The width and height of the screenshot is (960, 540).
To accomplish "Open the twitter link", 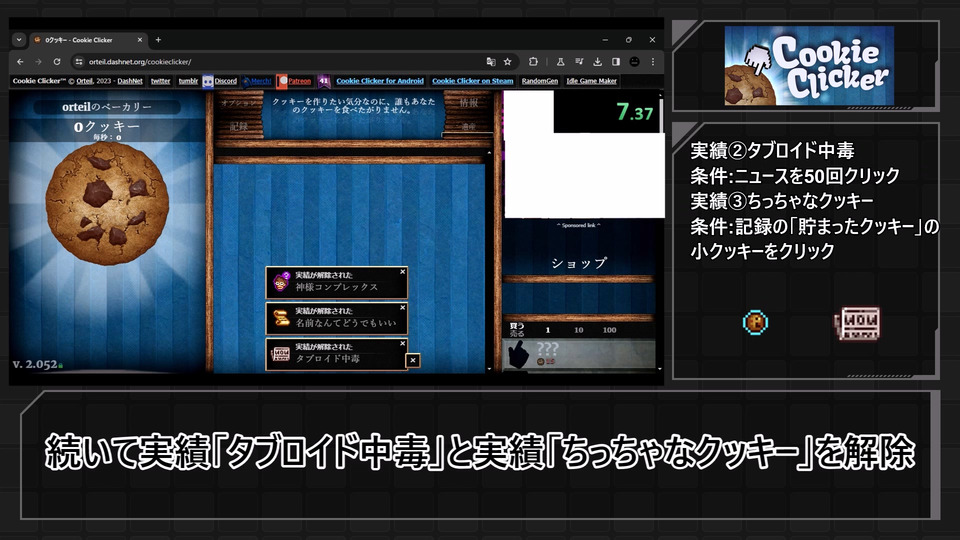I will (160, 81).
